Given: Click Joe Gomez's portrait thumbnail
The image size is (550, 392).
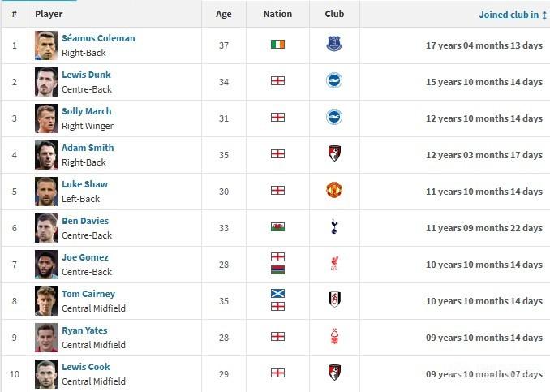Looking at the screenshot, I should pyautogui.click(x=46, y=265).
